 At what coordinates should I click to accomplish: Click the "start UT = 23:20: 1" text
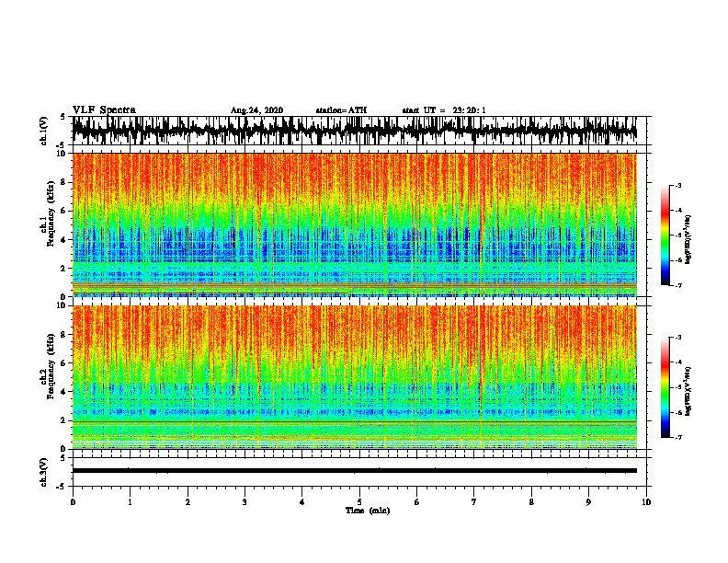[444, 110]
